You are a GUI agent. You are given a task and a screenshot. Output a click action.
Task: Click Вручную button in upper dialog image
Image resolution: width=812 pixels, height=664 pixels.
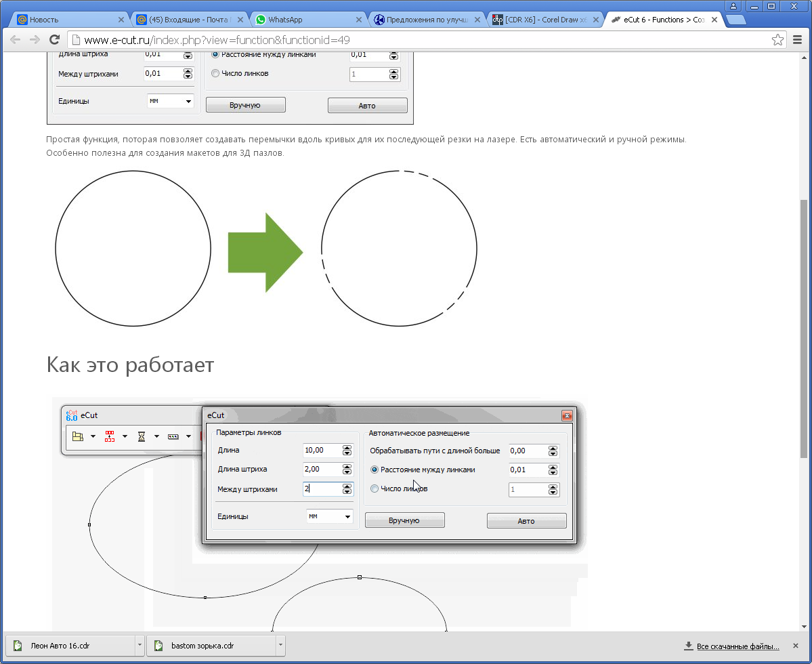pyautogui.click(x=245, y=104)
